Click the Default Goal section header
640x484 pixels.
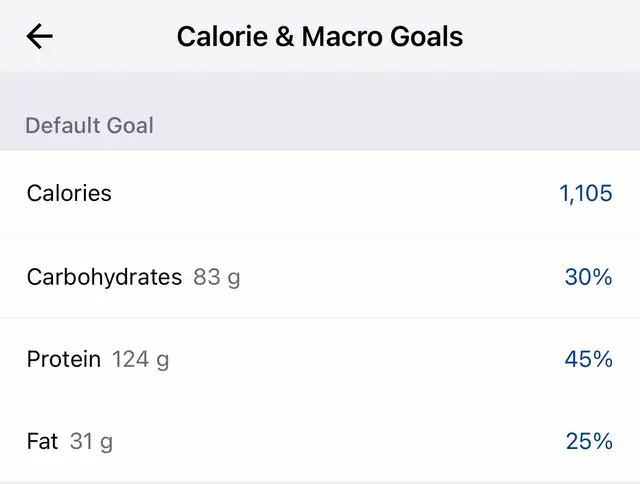pos(89,126)
